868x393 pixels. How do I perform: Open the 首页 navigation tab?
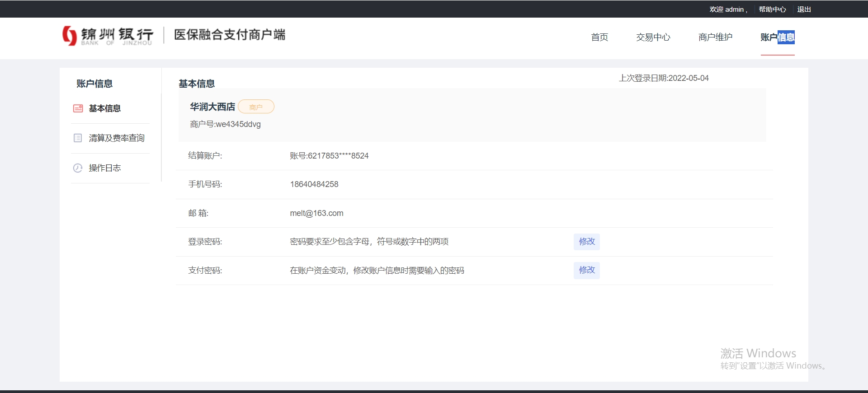[599, 37]
